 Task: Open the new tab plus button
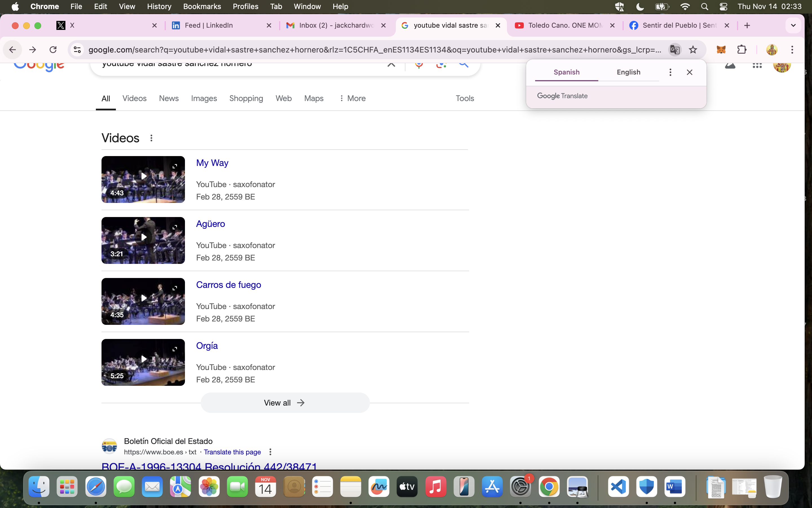click(747, 25)
